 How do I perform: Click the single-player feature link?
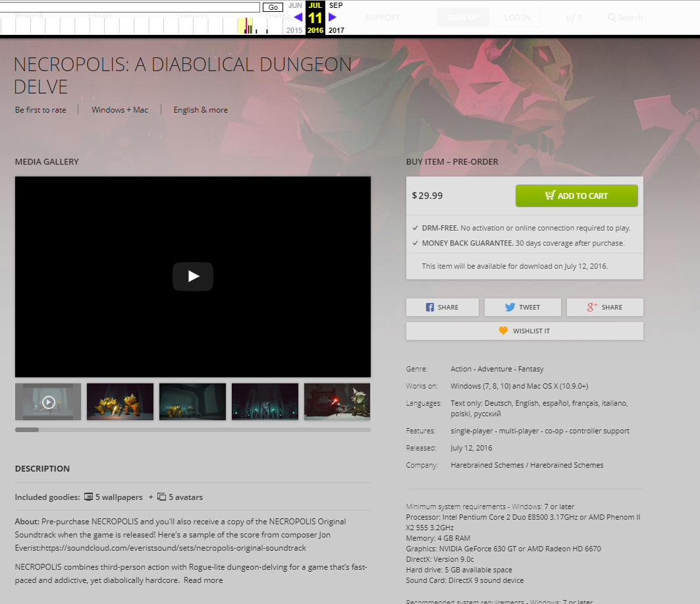click(471, 431)
